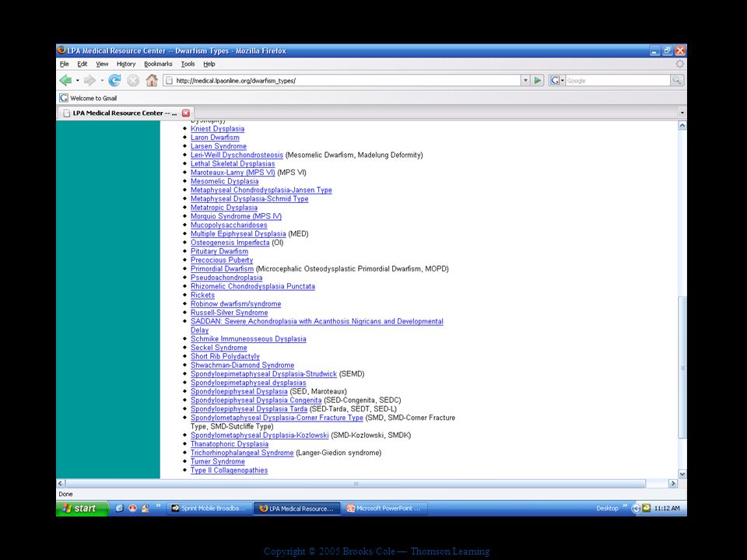Open the Back history dropdown arrow
The height and width of the screenshot is (560, 747).
pos(78,80)
